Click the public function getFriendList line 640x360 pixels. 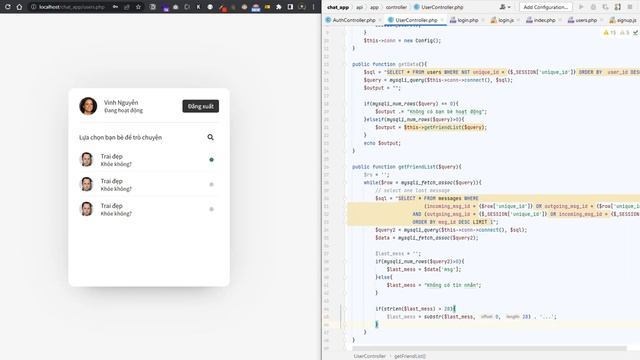407,167
